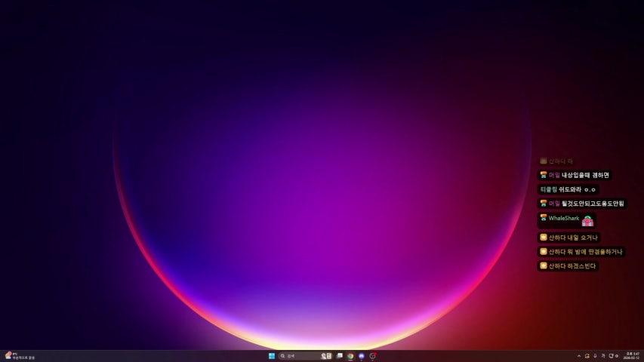Click the WhaleShark username in chat overlay
This screenshot has height=362, width=644.
pos(563,219)
